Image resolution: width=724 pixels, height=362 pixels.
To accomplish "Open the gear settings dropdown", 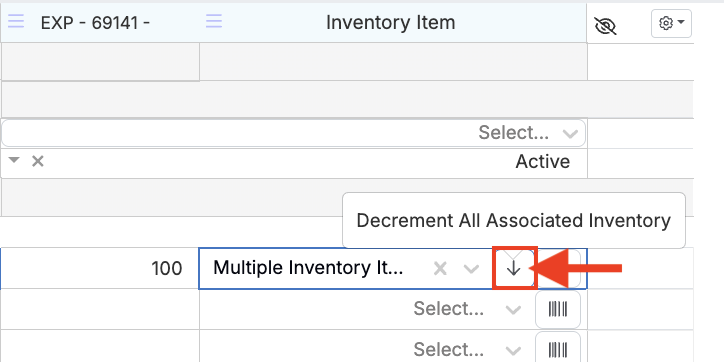I will [x=671, y=23].
